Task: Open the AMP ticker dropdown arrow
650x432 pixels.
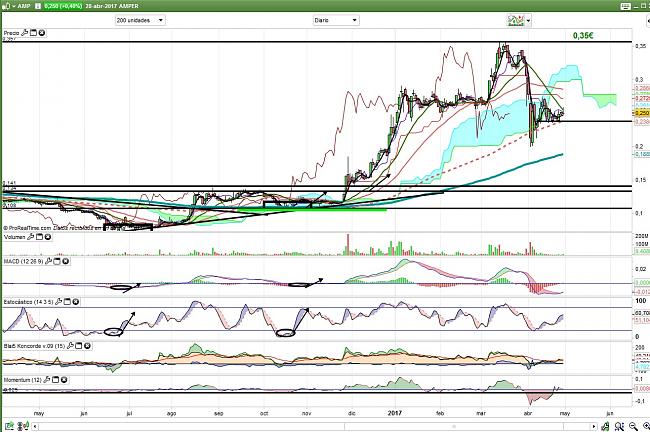Action: 13,6
